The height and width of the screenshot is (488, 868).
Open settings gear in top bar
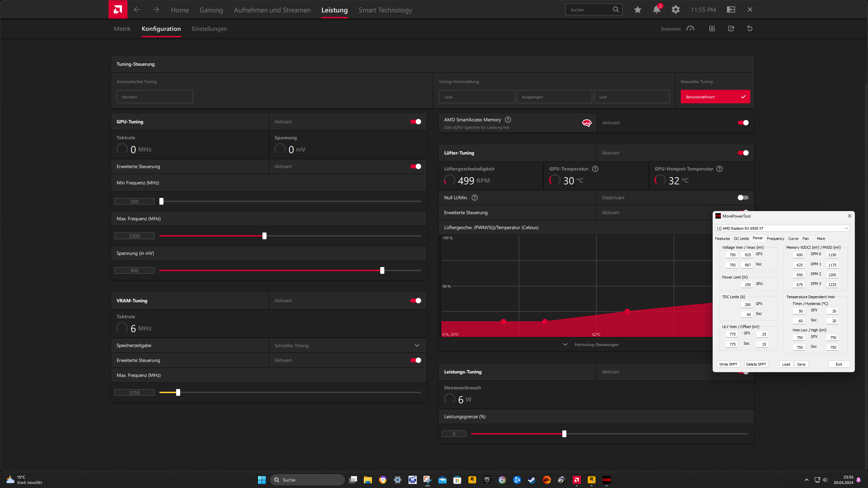tap(675, 10)
